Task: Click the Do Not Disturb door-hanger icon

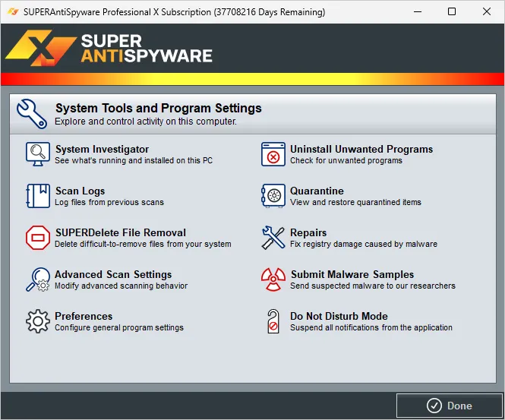Action: (273, 321)
